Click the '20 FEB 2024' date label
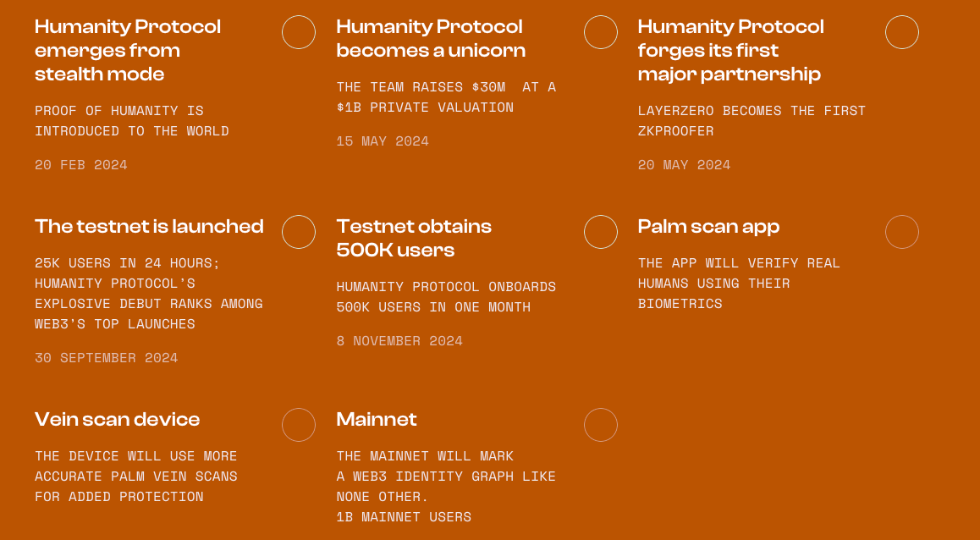Image resolution: width=980 pixels, height=540 pixels. (81, 165)
